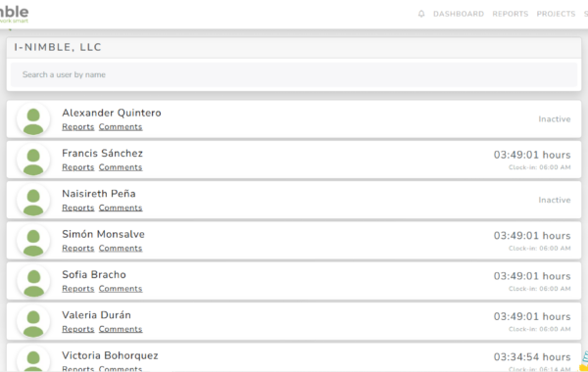The height and width of the screenshot is (372, 588).
Task: Select Francis Sánchez's profile avatar
Action: coord(33,160)
